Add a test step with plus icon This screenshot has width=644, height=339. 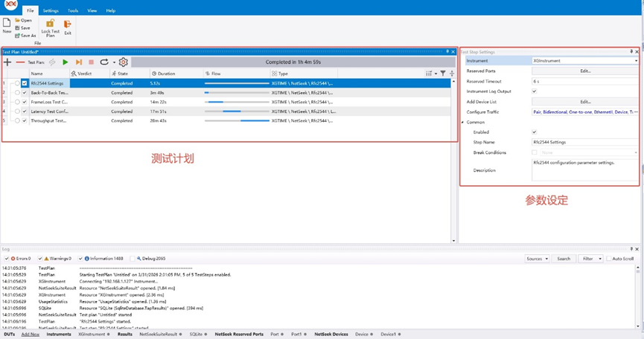pos(7,62)
